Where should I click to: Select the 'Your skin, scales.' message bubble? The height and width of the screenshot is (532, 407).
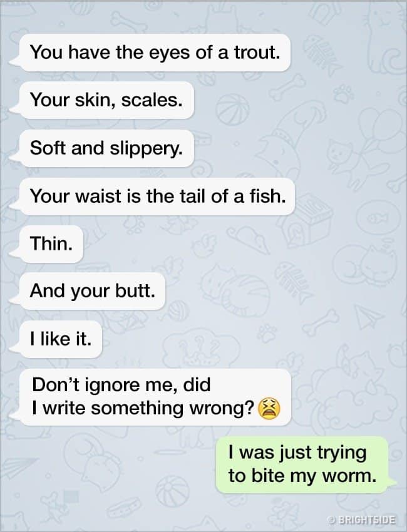point(106,100)
